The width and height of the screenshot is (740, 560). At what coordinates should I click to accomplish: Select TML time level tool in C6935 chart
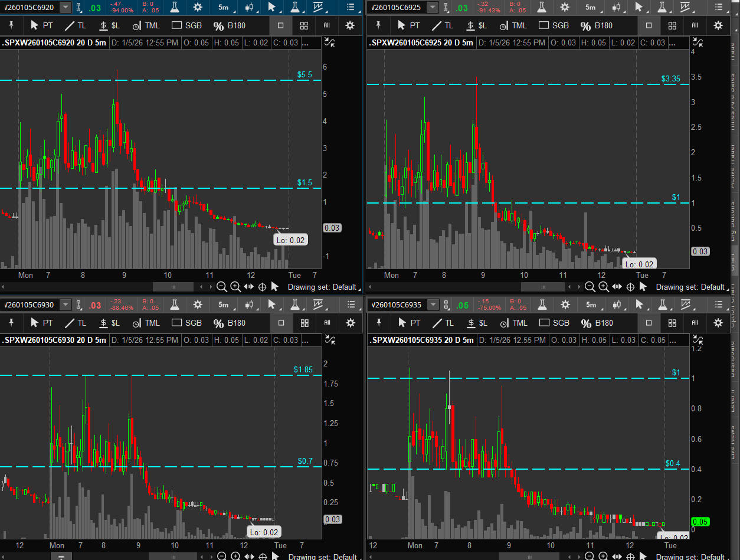click(513, 323)
